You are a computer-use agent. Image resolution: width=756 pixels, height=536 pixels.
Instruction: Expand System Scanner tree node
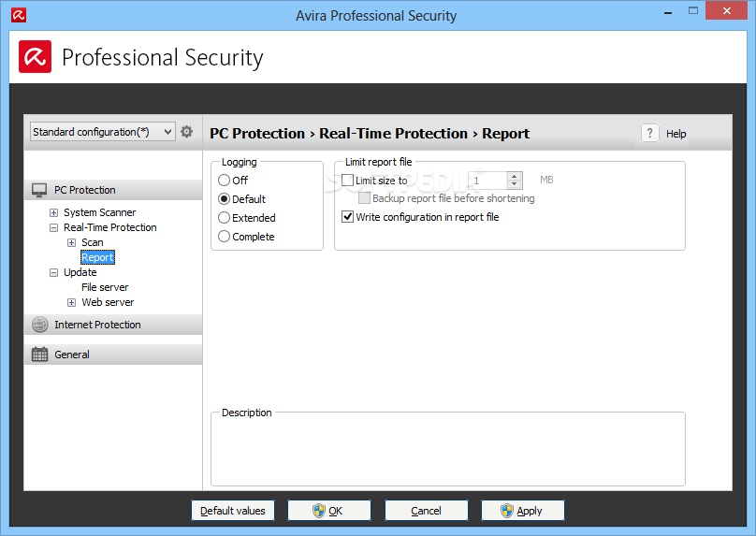click(x=54, y=212)
